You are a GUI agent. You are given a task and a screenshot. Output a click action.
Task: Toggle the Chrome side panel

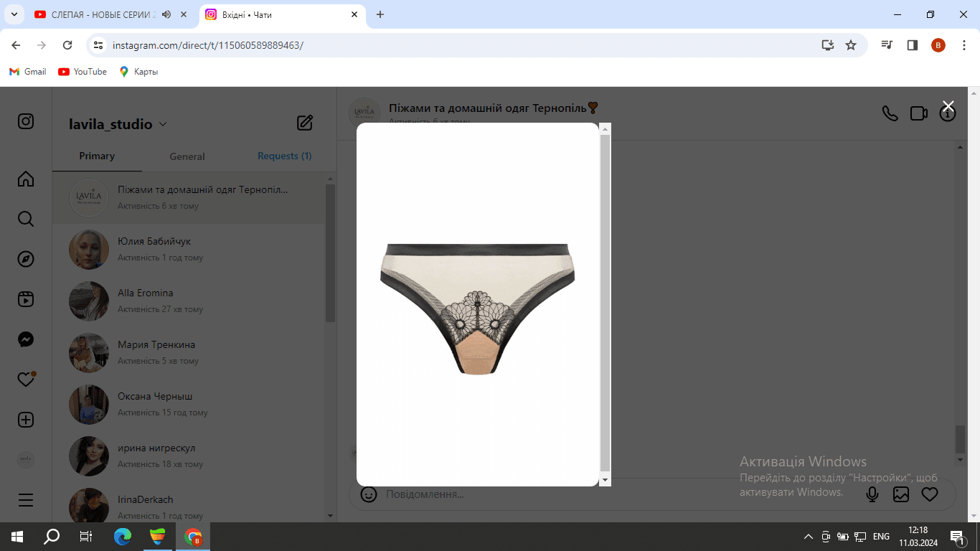pos(913,45)
